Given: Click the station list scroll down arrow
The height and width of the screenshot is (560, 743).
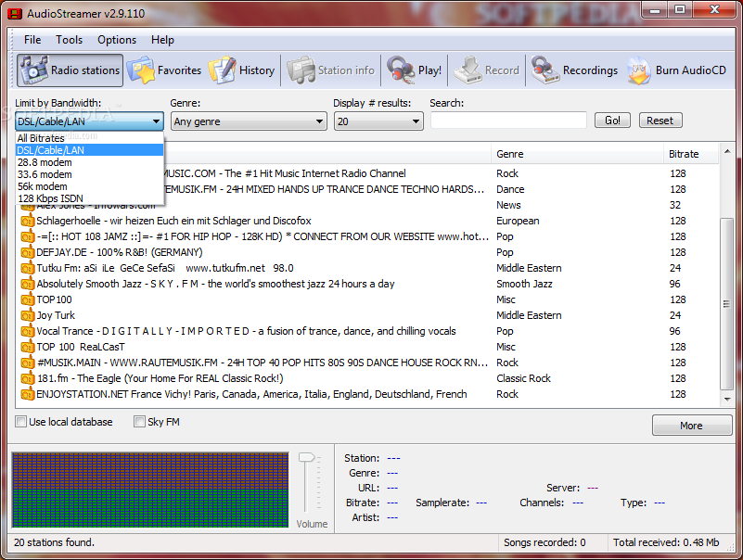Looking at the screenshot, I should pyautogui.click(x=727, y=400).
